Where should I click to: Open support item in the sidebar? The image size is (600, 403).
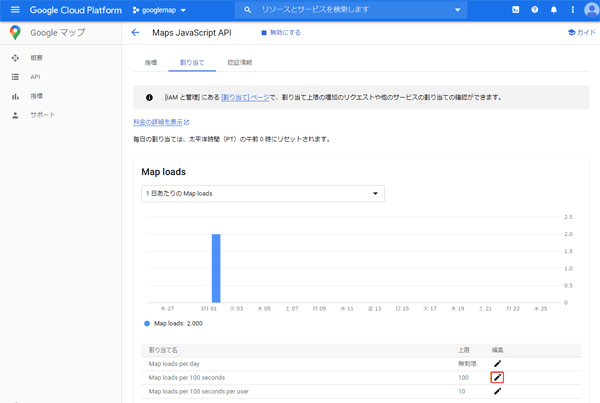click(x=43, y=115)
